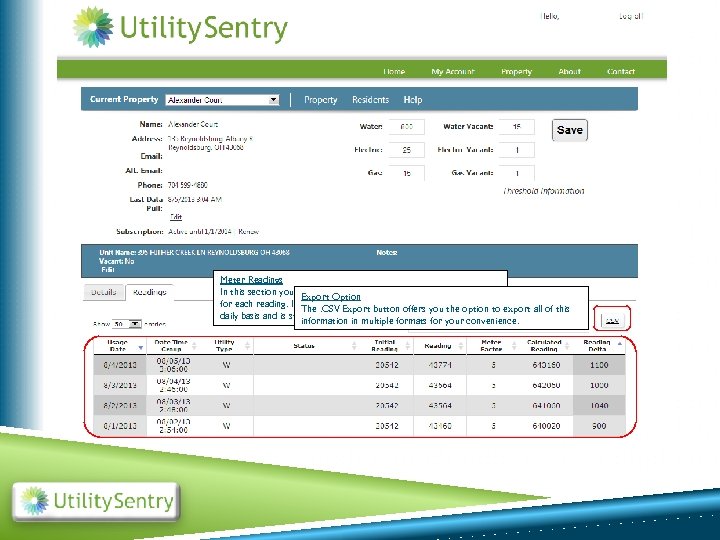Click the 640020 calculated reading cell
720x540 pixels.
(x=546, y=426)
